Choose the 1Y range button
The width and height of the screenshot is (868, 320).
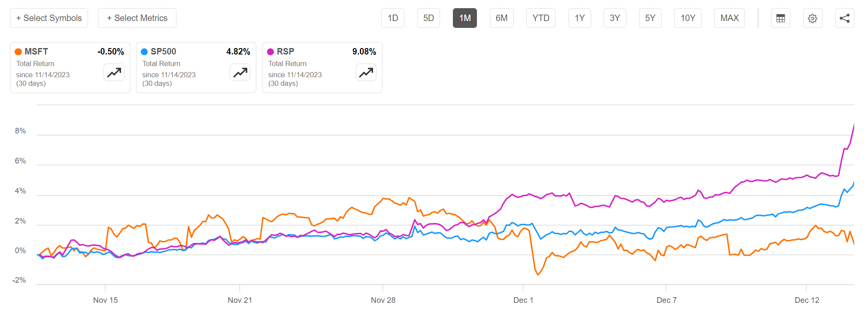click(580, 18)
